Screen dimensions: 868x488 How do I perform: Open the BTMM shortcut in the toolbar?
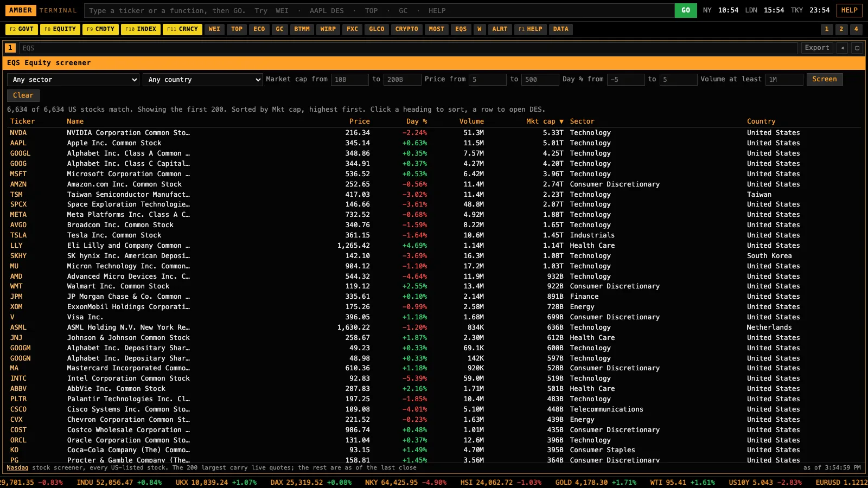pos(302,29)
